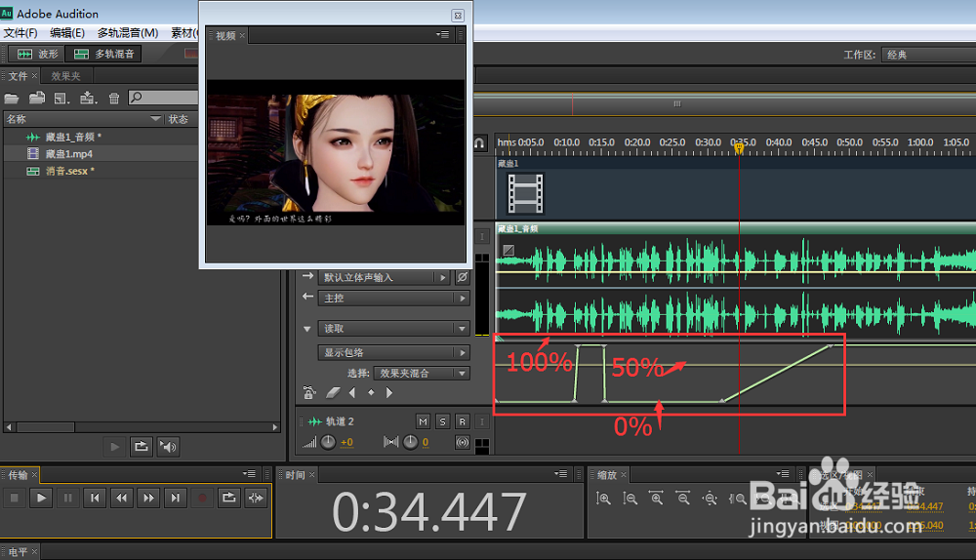Toggle the phase invert button
Viewport: 976px width, 560px height.
click(463, 277)
